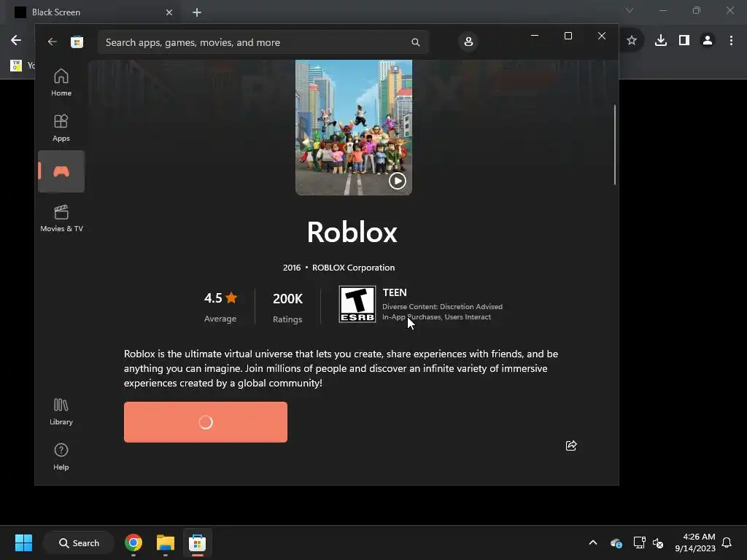Minimize the Microsoft Store window
747x560 pixels.
point(535,36)
